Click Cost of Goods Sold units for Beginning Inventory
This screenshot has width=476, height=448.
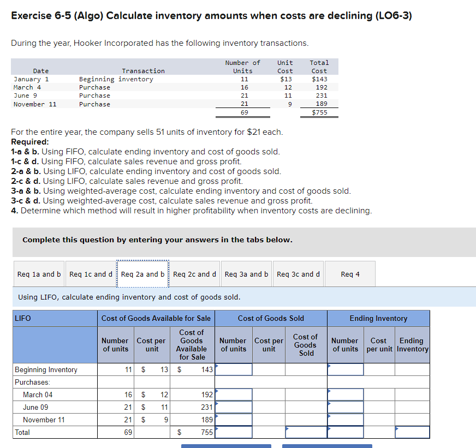234,369
